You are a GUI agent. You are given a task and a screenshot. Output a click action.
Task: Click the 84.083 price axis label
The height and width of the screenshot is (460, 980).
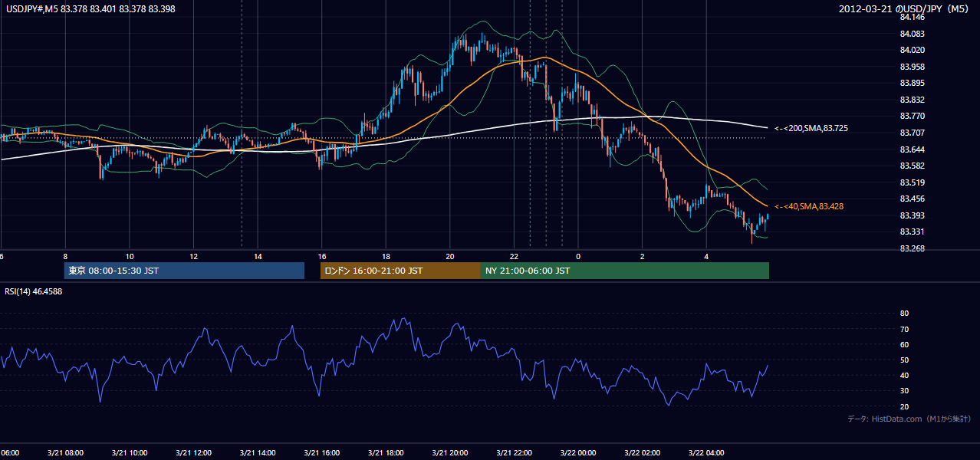coord(914,34)
